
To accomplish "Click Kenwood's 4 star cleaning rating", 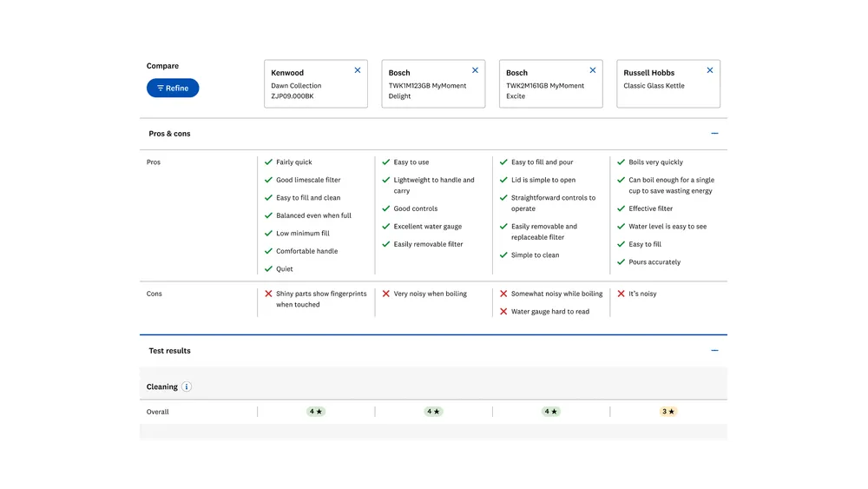I will [x=316, y=412].
